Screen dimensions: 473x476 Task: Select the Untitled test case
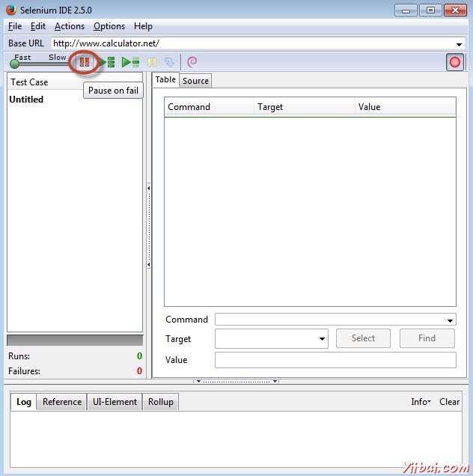(26, 100)
